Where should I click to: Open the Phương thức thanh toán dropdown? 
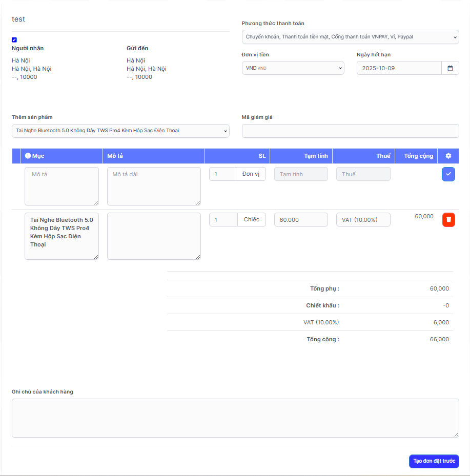point(350,37)
